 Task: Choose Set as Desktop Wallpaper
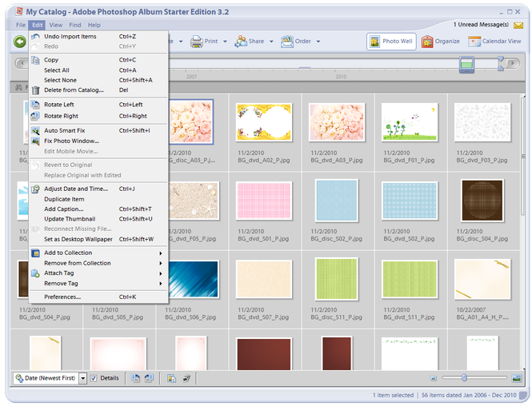(x=98, y=239)
